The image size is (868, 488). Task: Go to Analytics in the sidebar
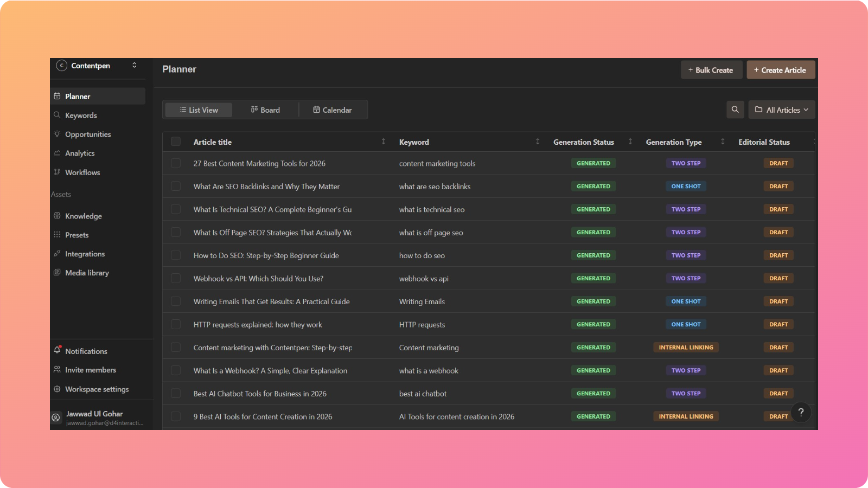click(80, 153)
